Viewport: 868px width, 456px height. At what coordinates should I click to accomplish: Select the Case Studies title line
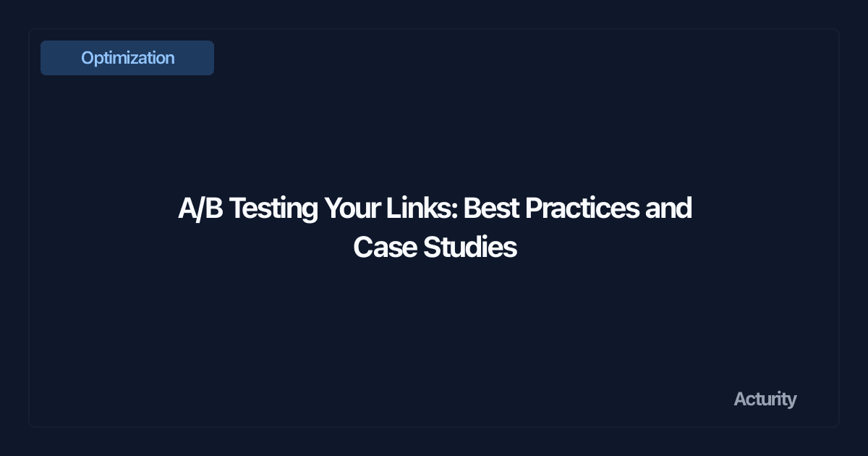coord(435,248)
